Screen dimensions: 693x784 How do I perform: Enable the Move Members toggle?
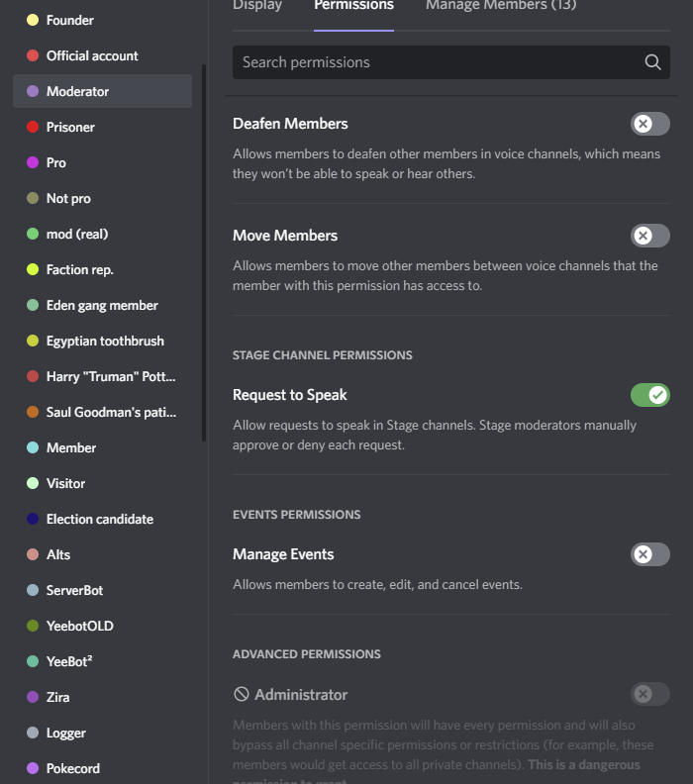[649, 236]
